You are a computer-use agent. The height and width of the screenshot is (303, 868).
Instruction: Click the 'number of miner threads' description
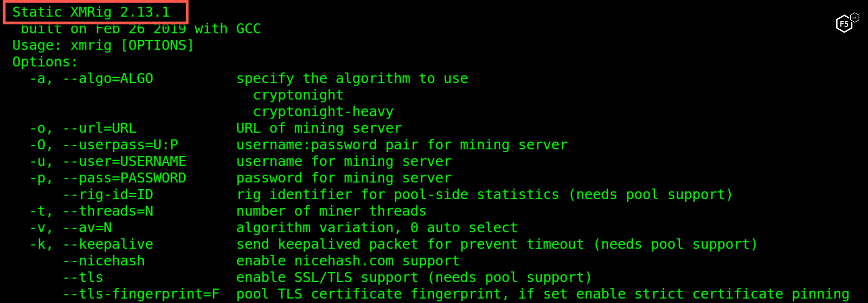[331, 211]
